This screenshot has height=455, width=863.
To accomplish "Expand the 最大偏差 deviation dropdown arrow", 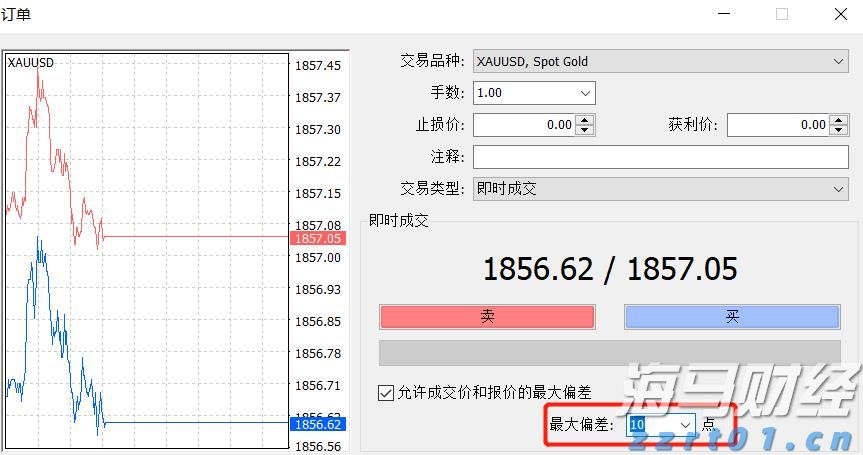I will point(685,425).
